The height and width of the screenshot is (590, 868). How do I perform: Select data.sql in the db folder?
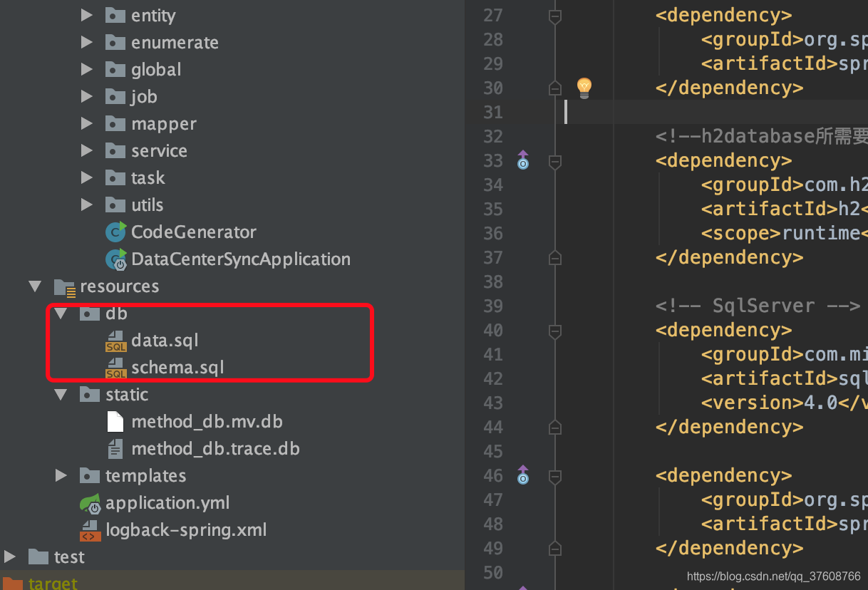tap(165, 341)
